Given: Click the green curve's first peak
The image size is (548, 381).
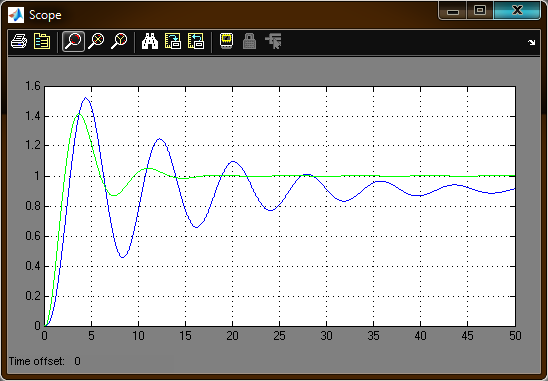Looking at the screenshot, I should click(78, 114).
